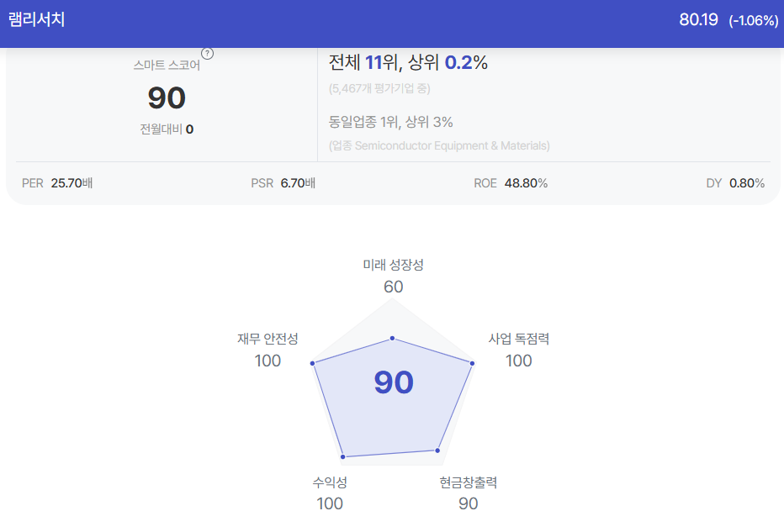This screenshot has height=532, width=784.
Task: Select the 램리서치 title in the header
Action: [x=36, y=19]
